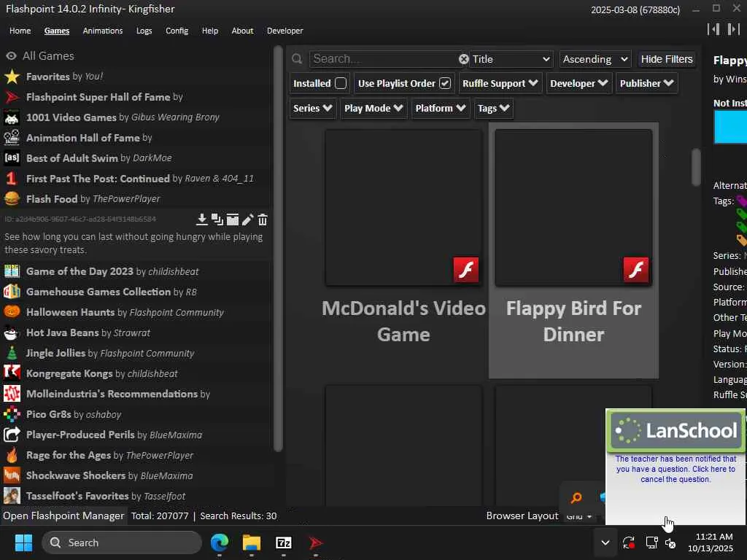Expand the Platform filter
747x560 pixels.
pyautogui.click(x=440, y=108)
